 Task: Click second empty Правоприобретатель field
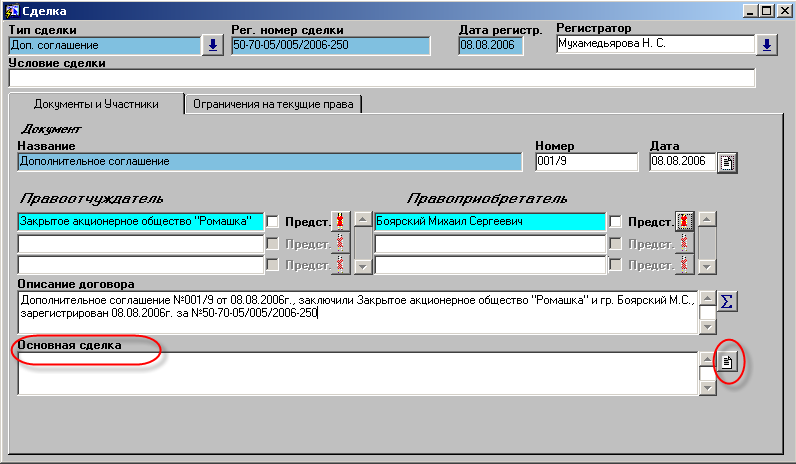pyautogui.click(x=490, y=244)
